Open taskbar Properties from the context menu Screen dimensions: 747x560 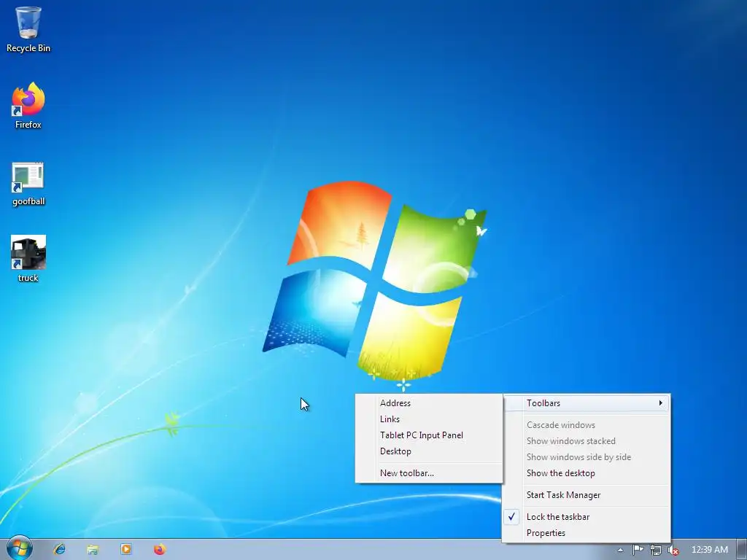tap(587, 533)
